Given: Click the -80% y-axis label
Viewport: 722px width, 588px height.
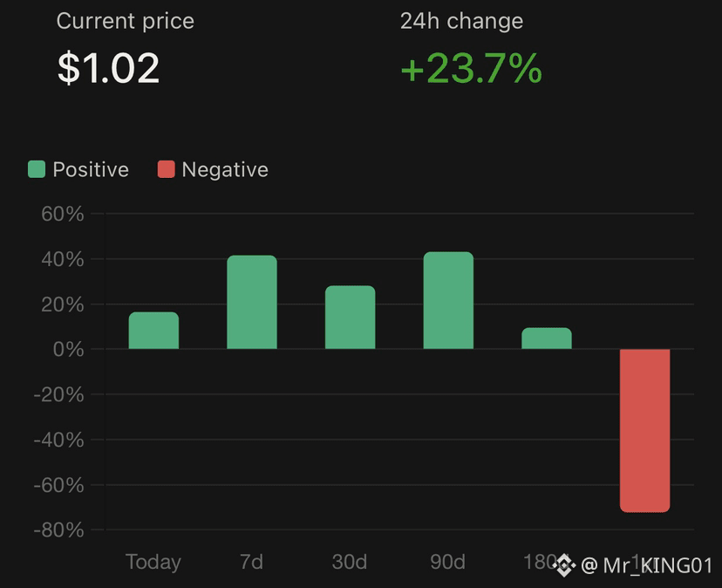Looking at the screenshot, I should pos(59,530).
